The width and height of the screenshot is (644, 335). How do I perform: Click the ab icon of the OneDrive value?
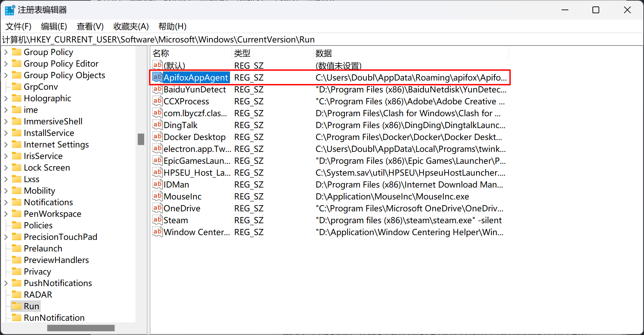[157, 208]
